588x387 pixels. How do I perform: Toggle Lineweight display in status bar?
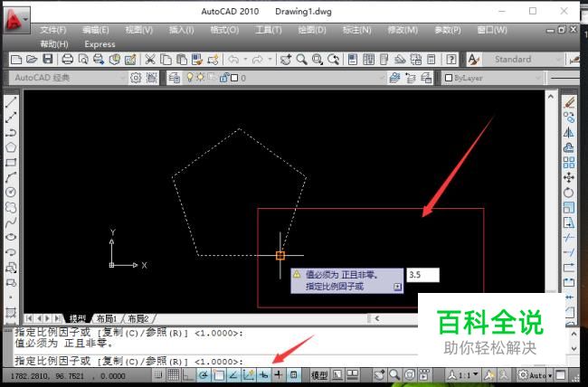tap(279, 374)
